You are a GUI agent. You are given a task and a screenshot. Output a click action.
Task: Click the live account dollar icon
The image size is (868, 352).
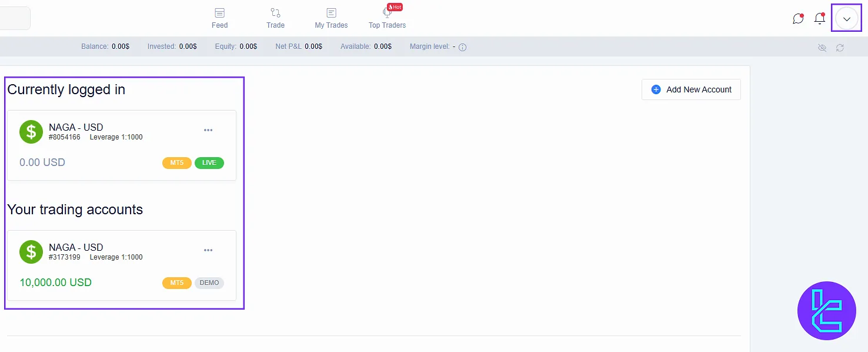[31, 132]
